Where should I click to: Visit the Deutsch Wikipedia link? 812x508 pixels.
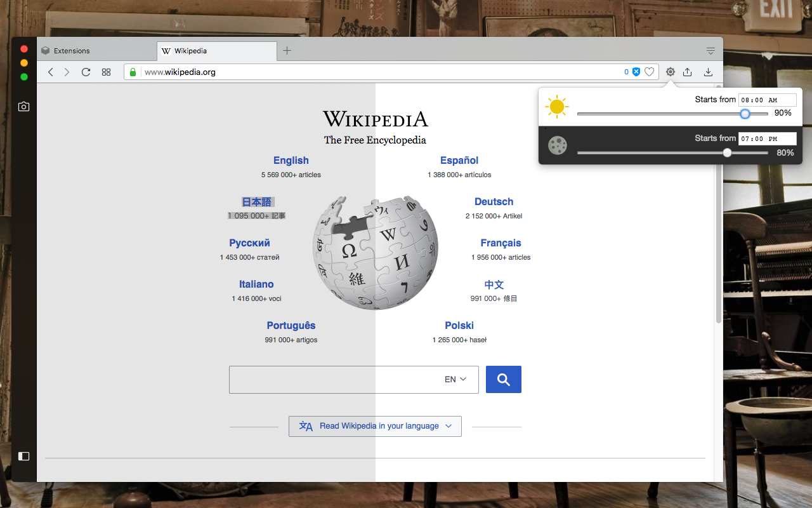[494, 201]
